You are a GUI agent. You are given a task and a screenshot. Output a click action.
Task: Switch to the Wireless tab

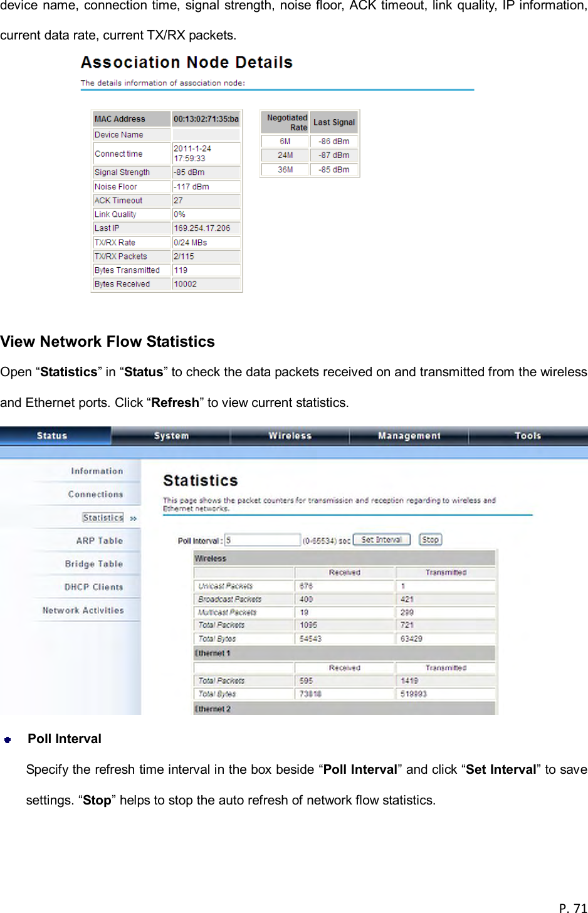click(x=290, y=435)
